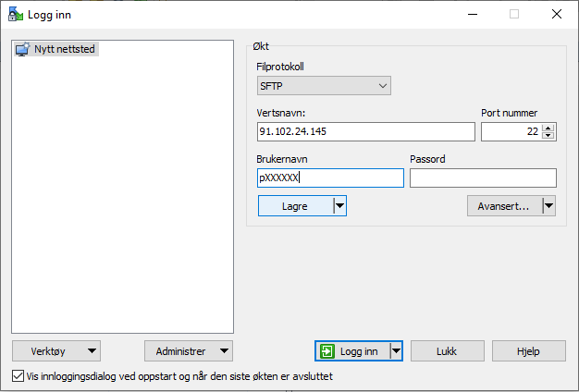
Task: Click the Passord password field
Action: pyautogui.click(x=483, y=178)
